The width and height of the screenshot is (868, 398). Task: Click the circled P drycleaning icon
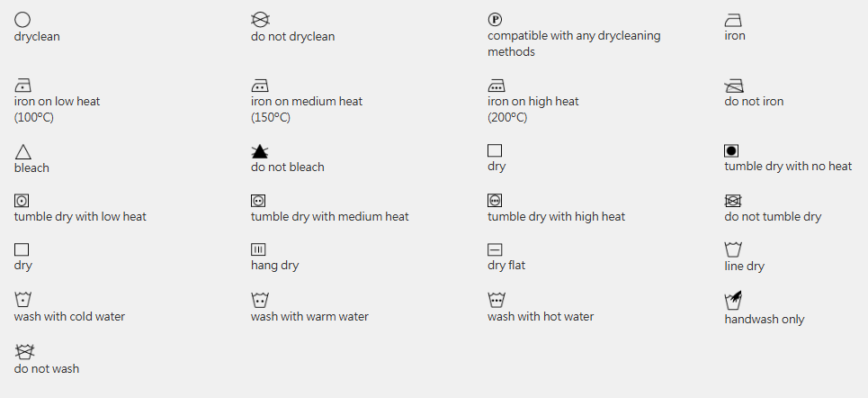coord(495,19)
